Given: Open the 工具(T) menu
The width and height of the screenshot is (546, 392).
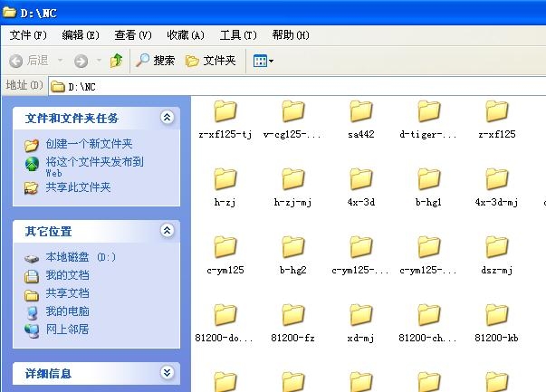Looking at the screenshot, I should point(238,35).
